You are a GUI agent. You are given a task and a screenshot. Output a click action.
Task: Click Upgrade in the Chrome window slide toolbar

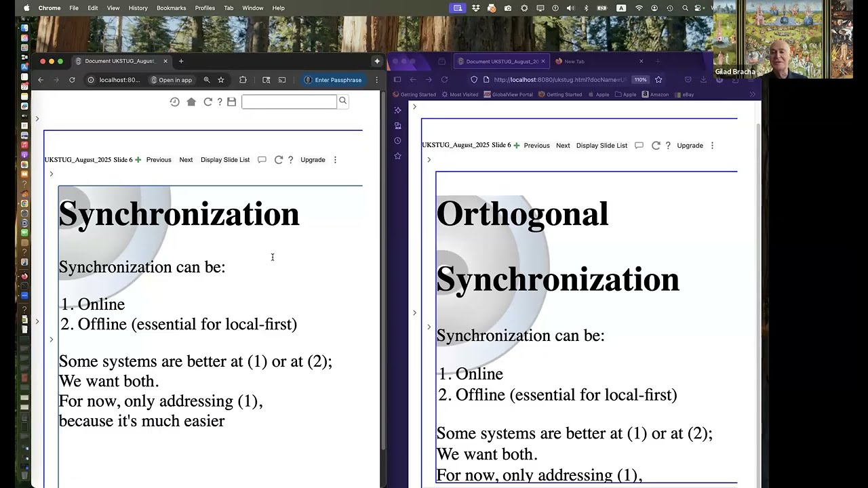click(313, 160)
